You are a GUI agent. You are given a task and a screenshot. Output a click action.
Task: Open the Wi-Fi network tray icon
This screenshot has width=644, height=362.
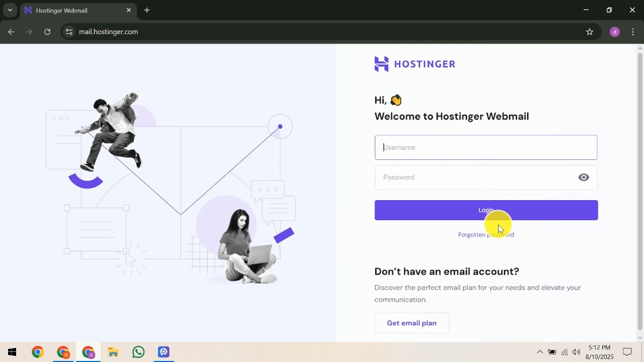pyautogui.click(x=565, y=352)
